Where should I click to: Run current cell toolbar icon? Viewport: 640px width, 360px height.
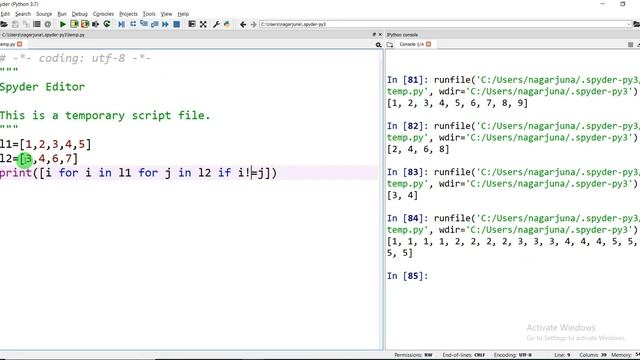tap(74, 24)
